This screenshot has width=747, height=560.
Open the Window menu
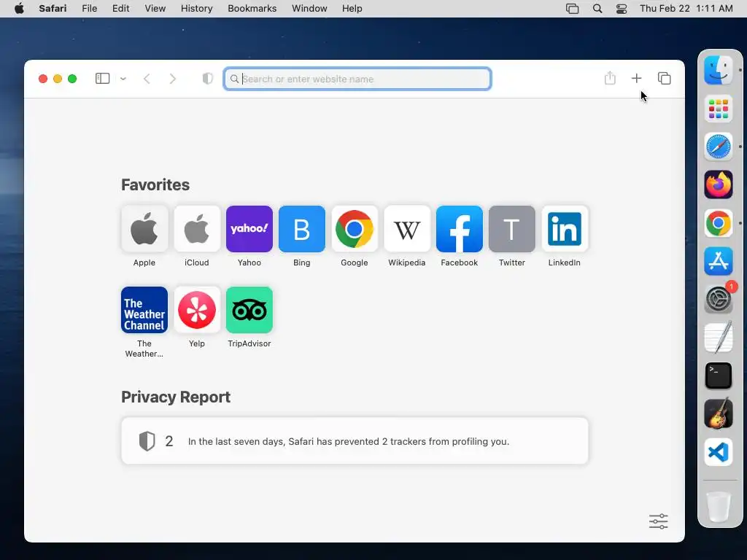tap(309, 9)
